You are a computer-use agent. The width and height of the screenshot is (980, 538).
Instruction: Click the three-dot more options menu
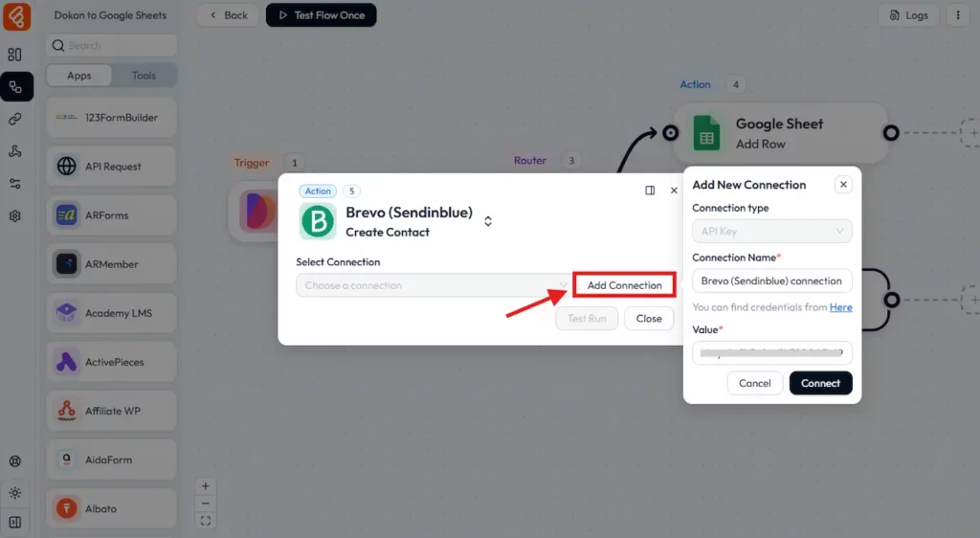(x=957, y=15)
